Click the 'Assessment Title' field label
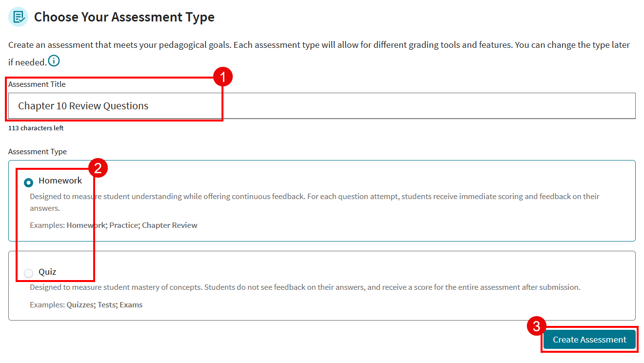This screenshot has width=644, height=363. click(x=37, y=84)
